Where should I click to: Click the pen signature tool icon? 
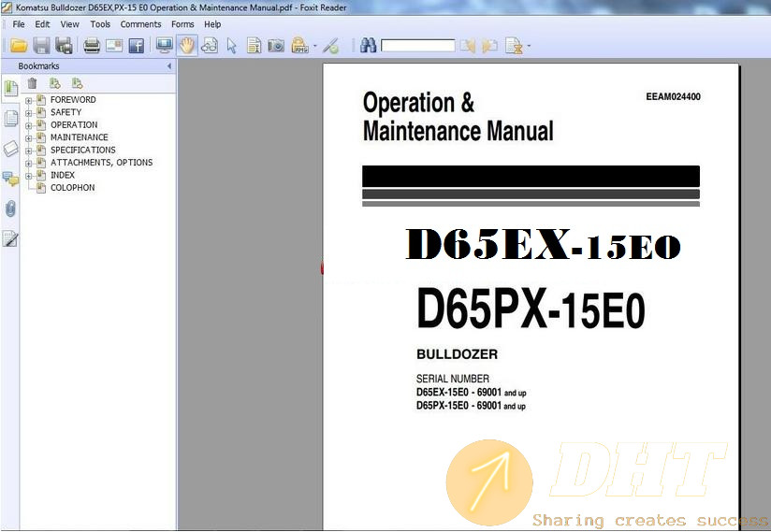331,46
